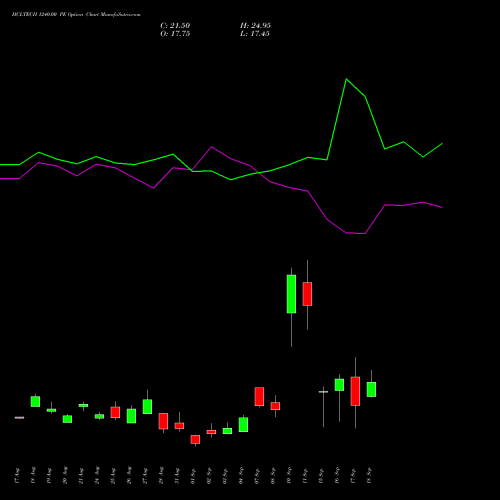Image resolution: width=500 pixels, height=500 pixels.
Task: Click the closing price value C: 21.50
Action: (x=175, y=26)
